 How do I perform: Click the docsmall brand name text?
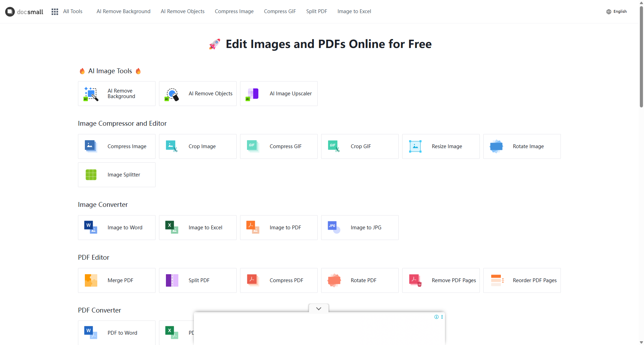coord(30,12)
